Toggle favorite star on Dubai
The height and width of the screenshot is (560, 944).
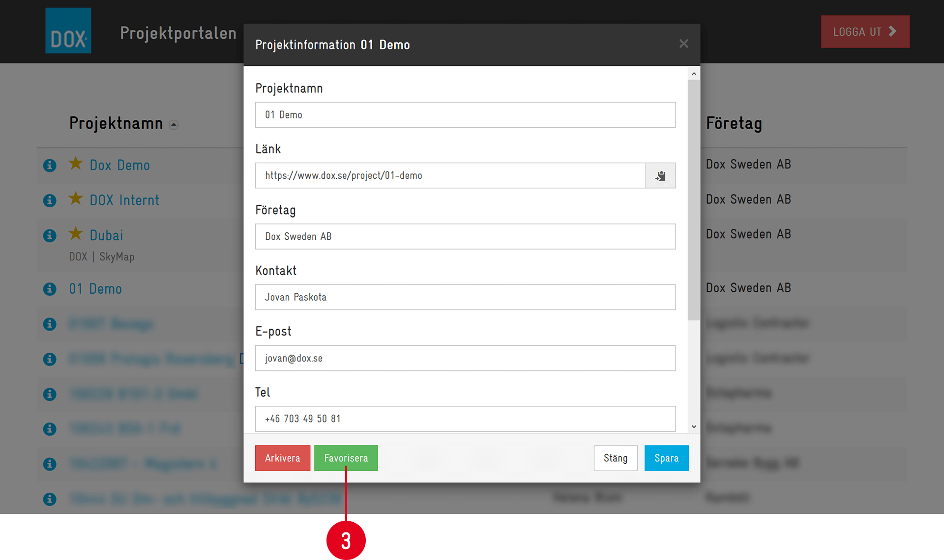pos(76,233)
